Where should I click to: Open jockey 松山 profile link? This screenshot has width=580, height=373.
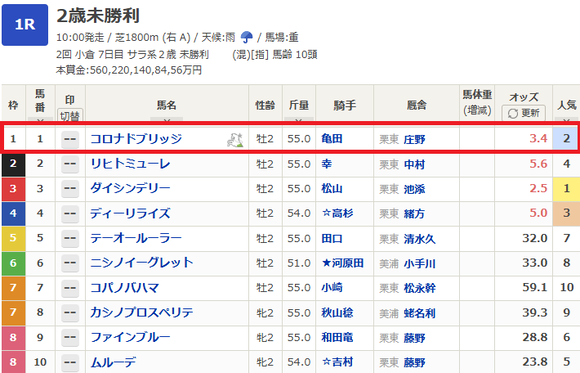click(x=332, y=188)
